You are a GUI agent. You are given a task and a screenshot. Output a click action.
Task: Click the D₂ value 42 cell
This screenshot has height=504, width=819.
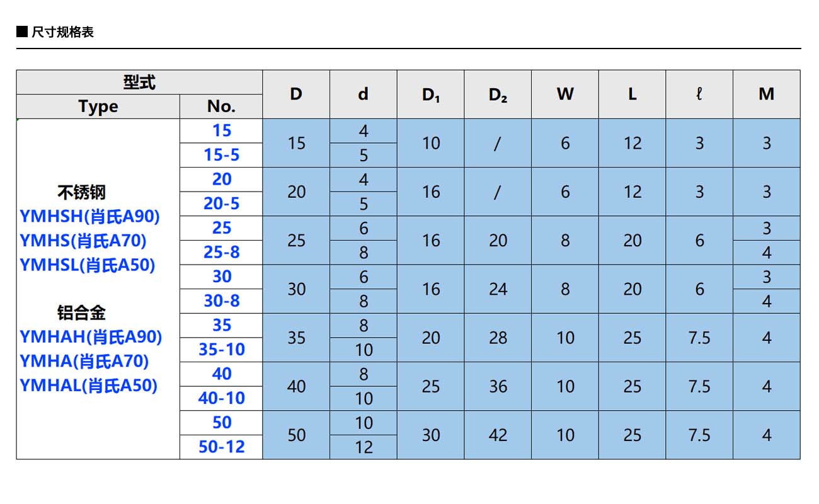498,435
